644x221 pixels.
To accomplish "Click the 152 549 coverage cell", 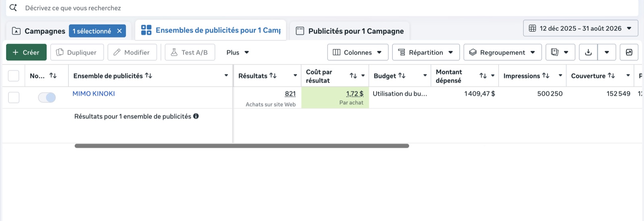I will 618,94.
